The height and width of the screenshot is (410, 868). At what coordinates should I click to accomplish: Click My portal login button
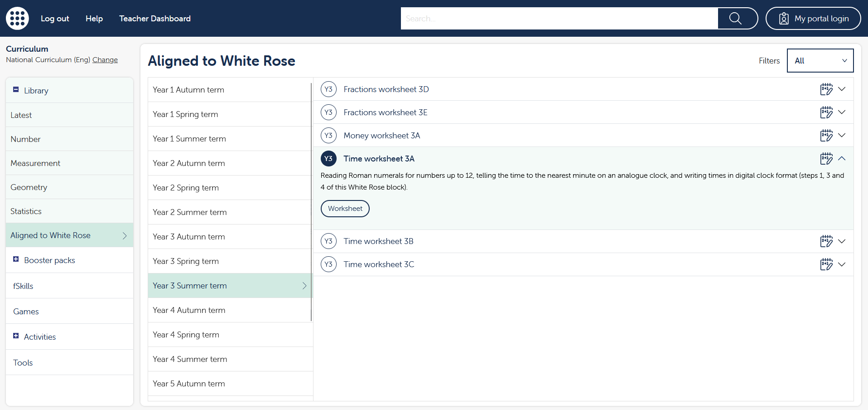[x=813, y=18]
